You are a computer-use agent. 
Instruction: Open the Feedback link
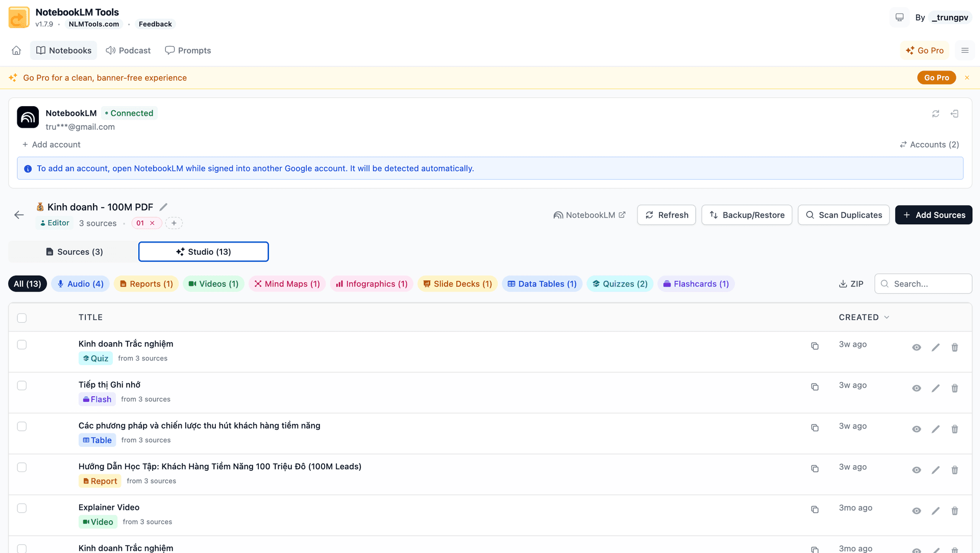tap(155, 23)
